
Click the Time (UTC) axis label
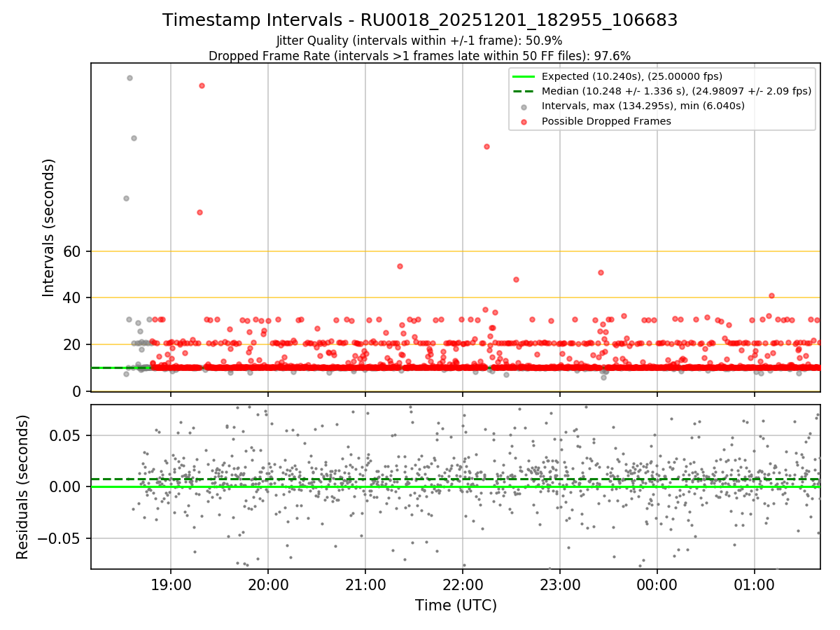456,605
